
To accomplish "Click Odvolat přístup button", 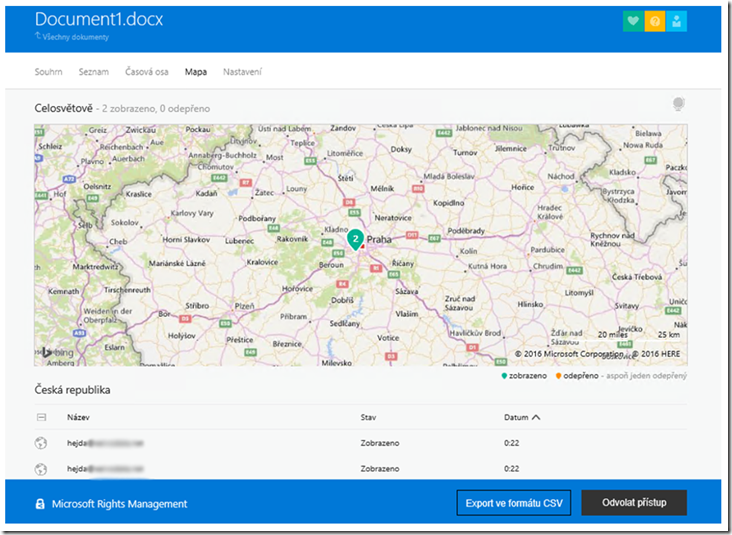I will pos(634,502).
